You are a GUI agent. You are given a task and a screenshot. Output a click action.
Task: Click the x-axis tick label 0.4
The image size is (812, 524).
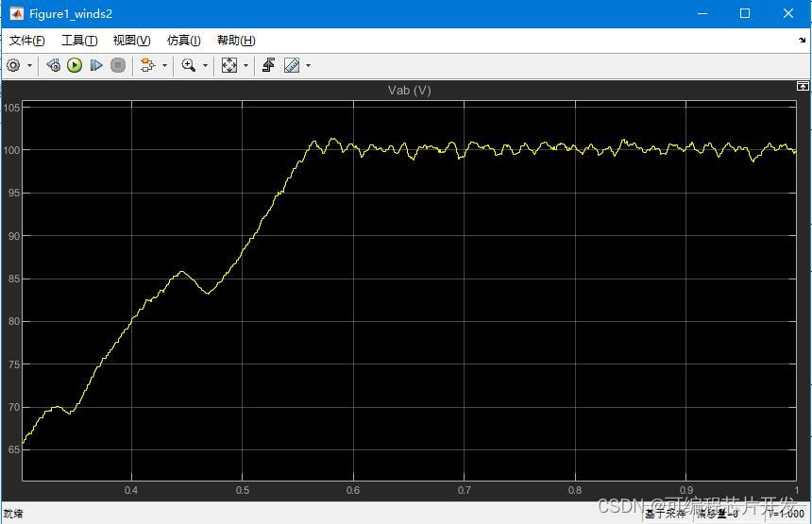[x=131, y=490]
